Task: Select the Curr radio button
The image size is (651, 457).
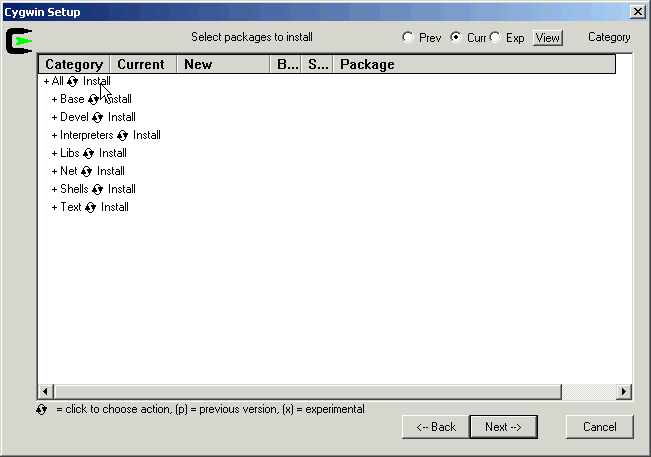Action: [456, 37]
